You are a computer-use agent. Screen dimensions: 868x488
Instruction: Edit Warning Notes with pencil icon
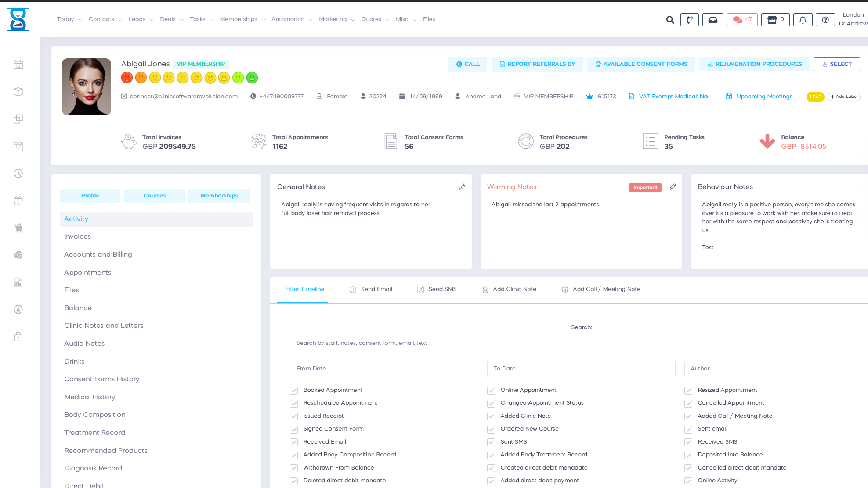click(x=673, y=187)
